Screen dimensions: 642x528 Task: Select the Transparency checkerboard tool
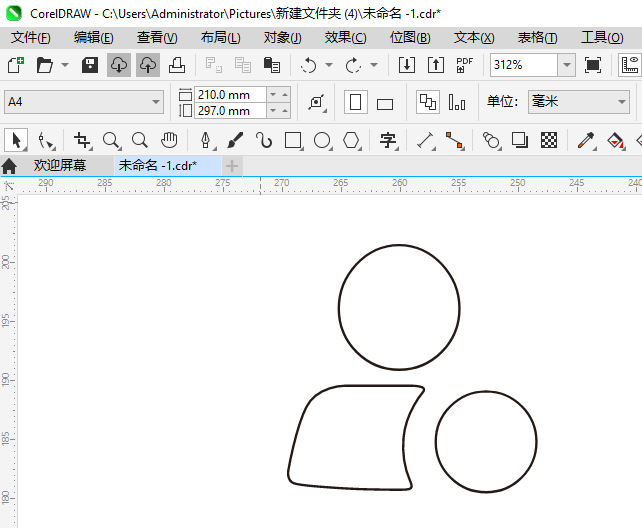pyautogui.click(x=549, y=140)
